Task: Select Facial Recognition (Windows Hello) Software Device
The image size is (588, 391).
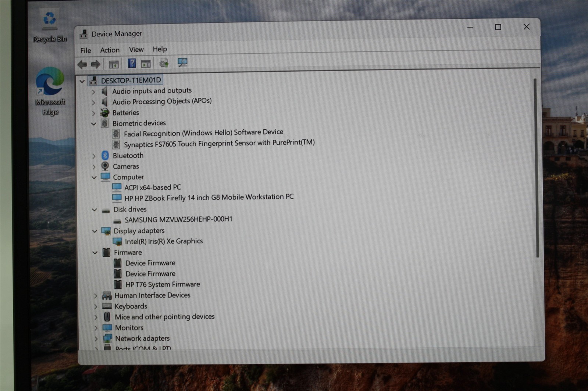Action: click(x=203, y=132)
